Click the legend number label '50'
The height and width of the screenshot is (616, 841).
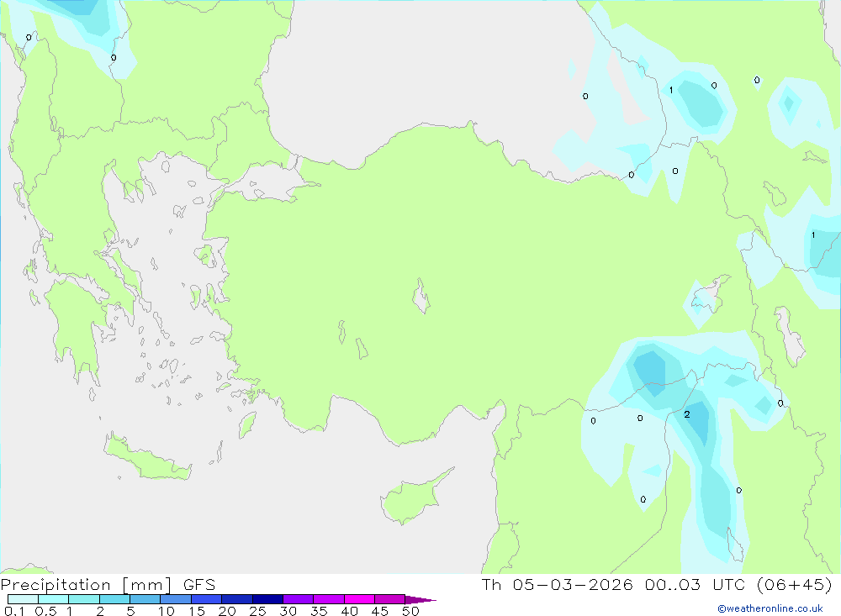411,611
